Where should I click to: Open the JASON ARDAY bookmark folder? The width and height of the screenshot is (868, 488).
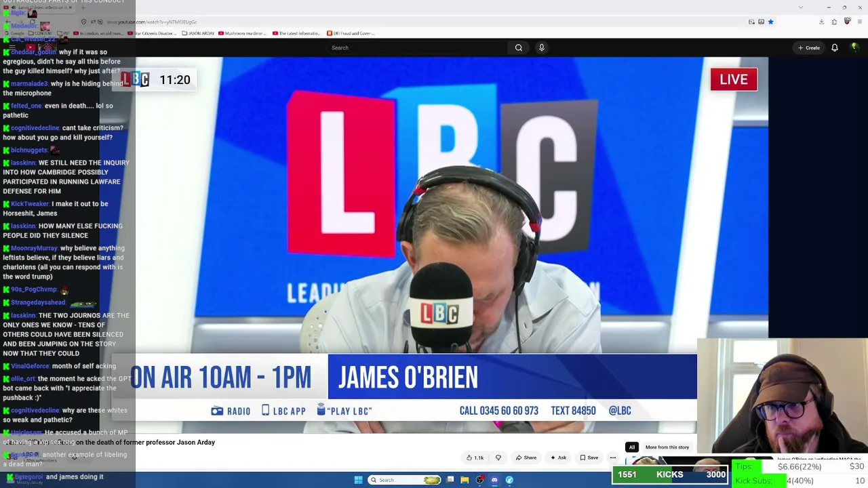198,33
